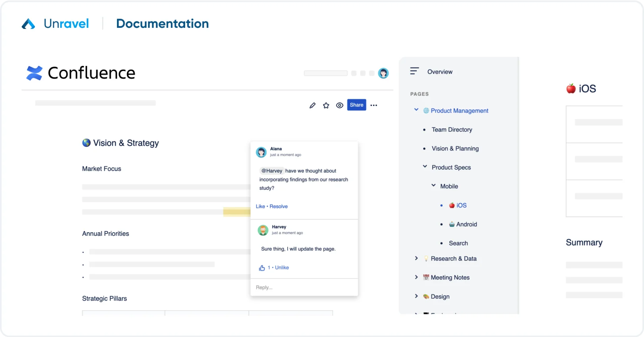Click the Reply input field
This screenshot has width=644, height=337.
click(304, 287)
